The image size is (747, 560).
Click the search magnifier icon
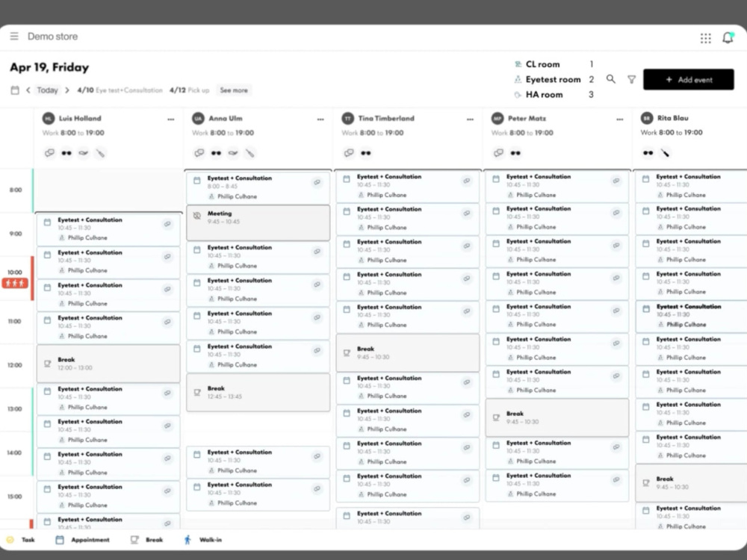611,79
